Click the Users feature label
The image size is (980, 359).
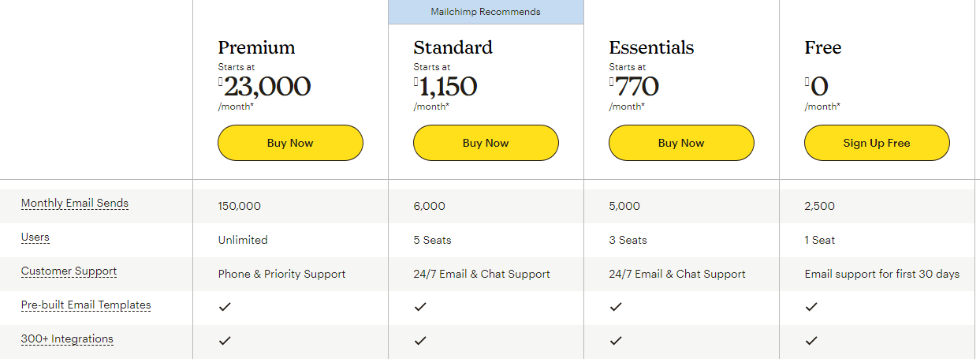35,237
